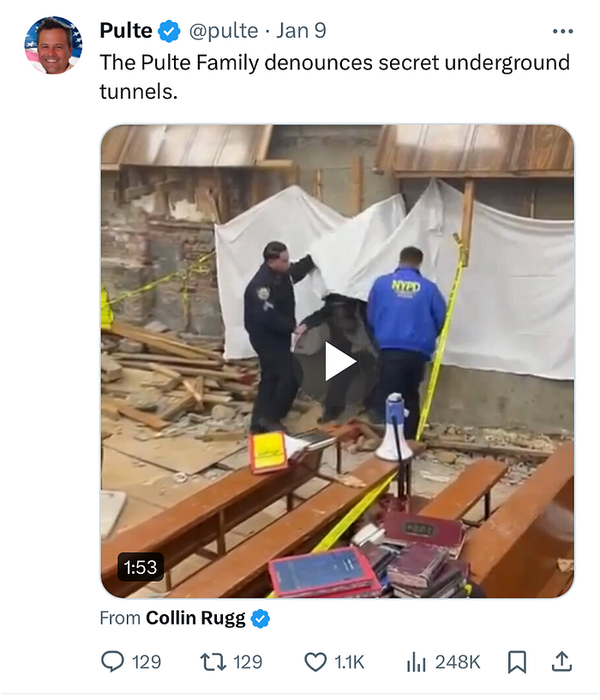Click Pulte's profile avatar

53,45
